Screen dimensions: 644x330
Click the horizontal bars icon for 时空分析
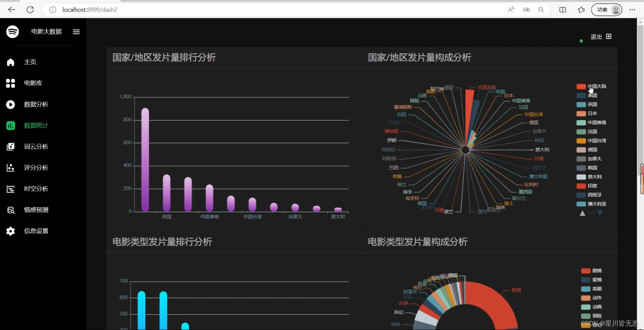pyautogui.click(x=10, y=189)
